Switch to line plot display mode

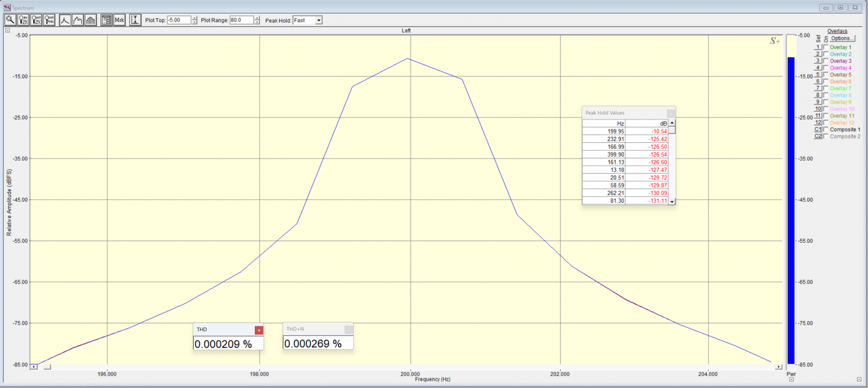click(x=65, y=20)
